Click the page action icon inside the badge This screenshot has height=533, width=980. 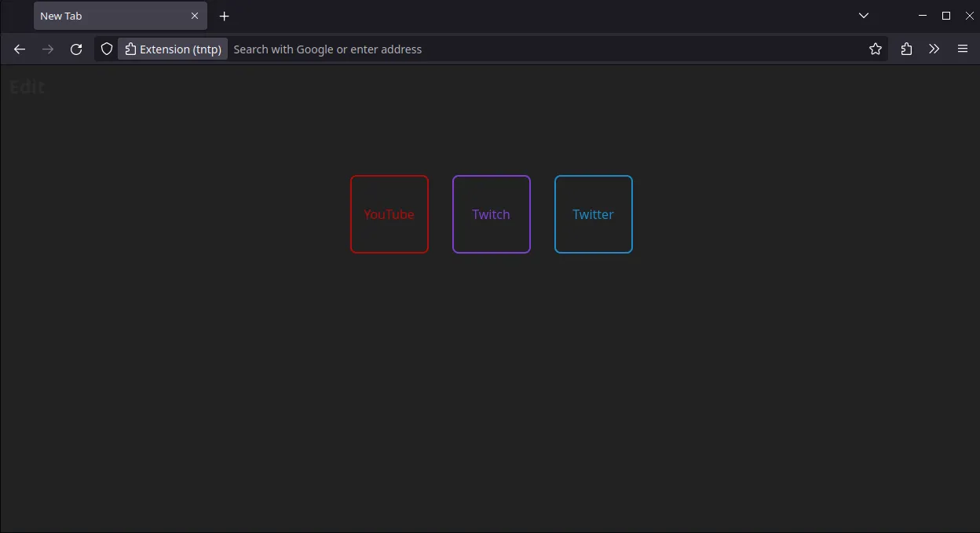click(x=130, y=49)
